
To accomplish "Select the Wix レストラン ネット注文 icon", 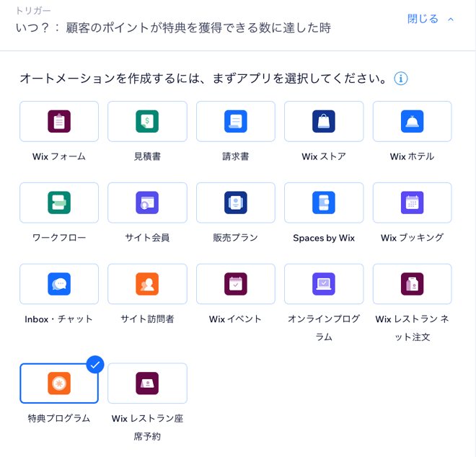I will click(412, 284).
